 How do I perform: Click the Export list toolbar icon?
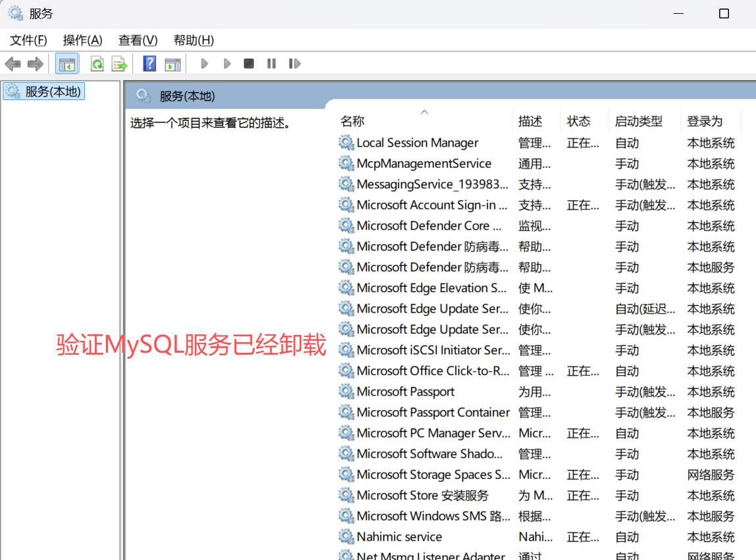click(120, 64)
